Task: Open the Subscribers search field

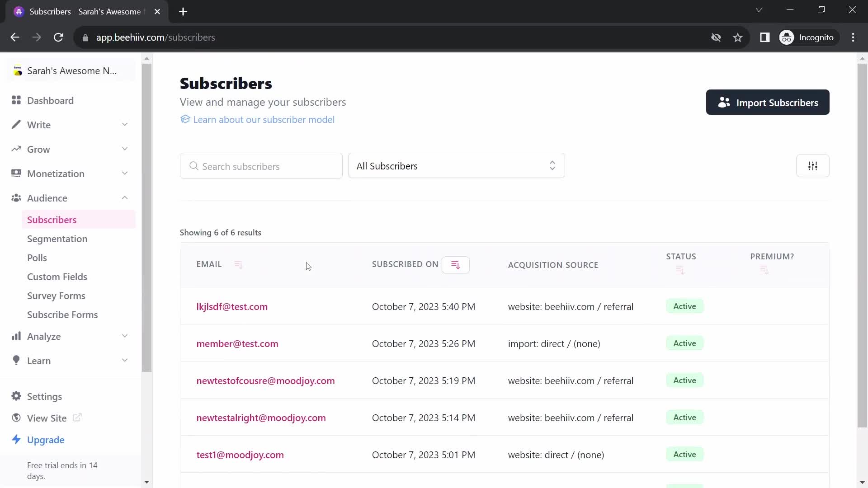Action: (x=262, y=166)
